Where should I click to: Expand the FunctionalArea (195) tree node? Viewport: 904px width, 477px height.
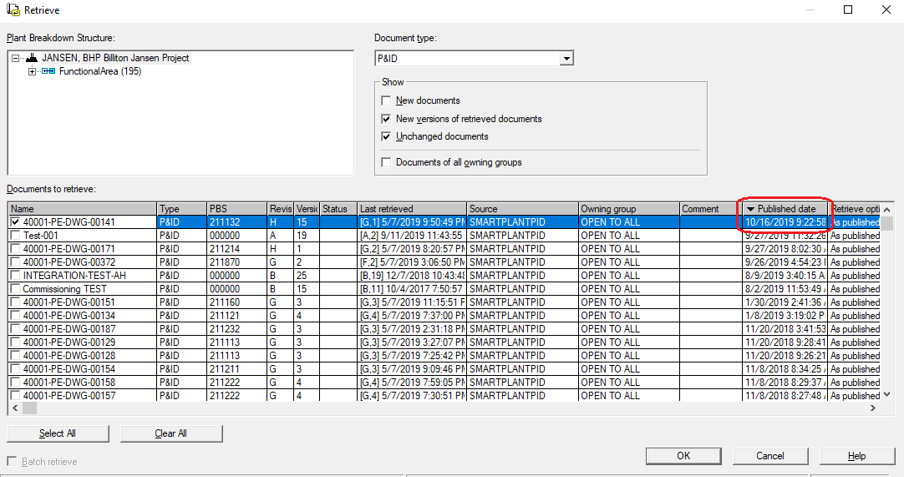tap(33, 72)
